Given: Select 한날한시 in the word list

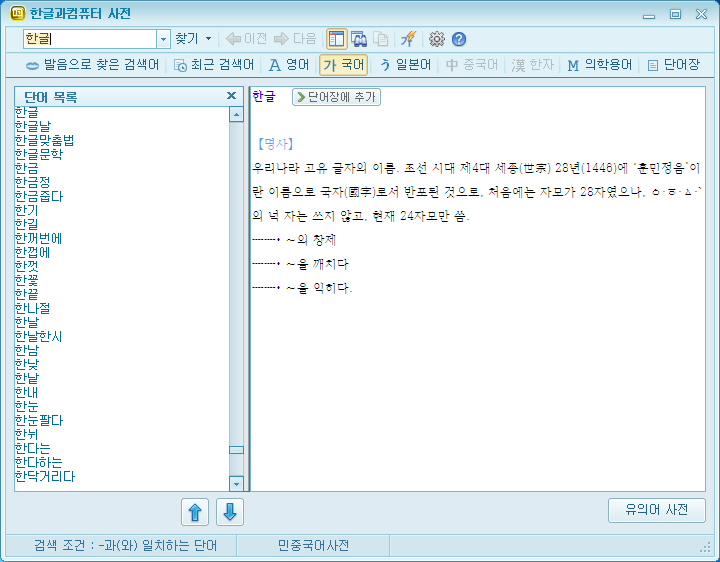Looking at the screenshot, I should (38, 336).
